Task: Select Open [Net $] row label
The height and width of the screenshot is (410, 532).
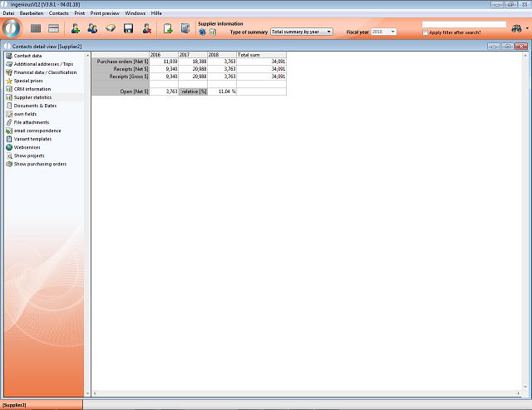Action: [x=121, y=91]
